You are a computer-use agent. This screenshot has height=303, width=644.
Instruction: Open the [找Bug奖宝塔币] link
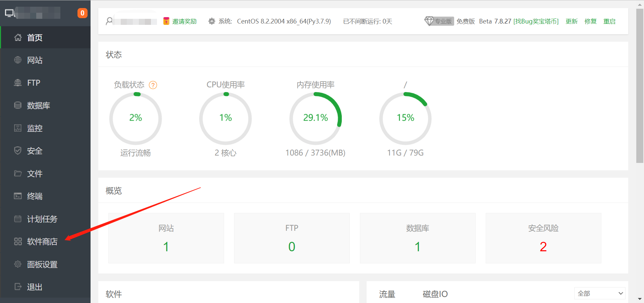point(536,21)
